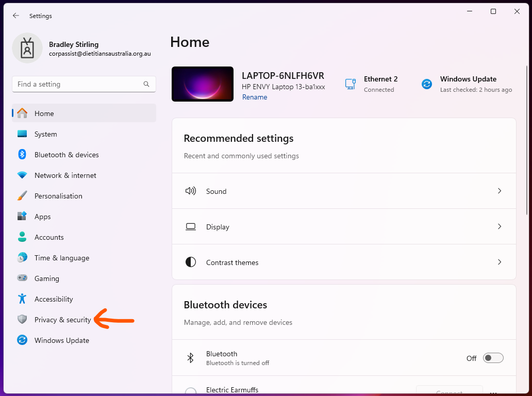Open the Accessibility figure icon

point(22,299)
